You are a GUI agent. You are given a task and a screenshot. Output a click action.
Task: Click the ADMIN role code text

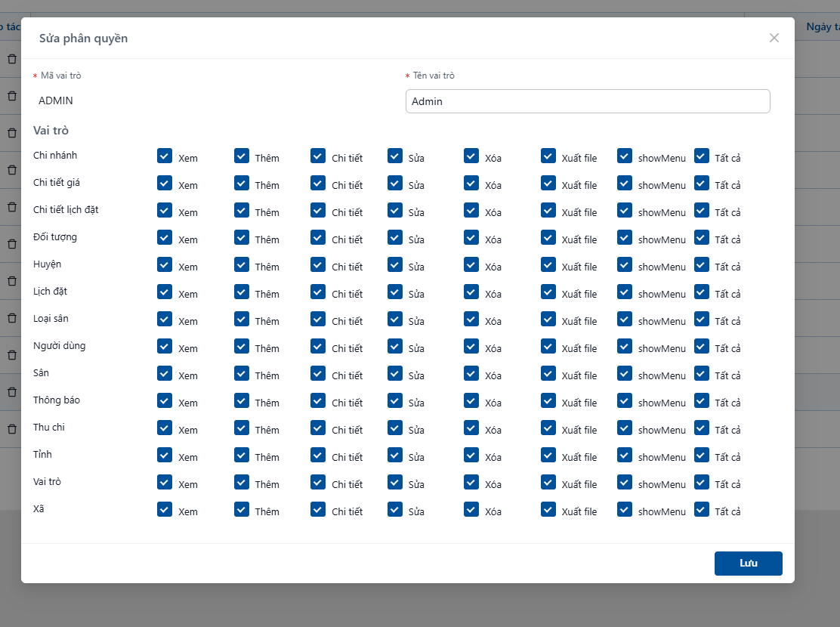(56, 100)
